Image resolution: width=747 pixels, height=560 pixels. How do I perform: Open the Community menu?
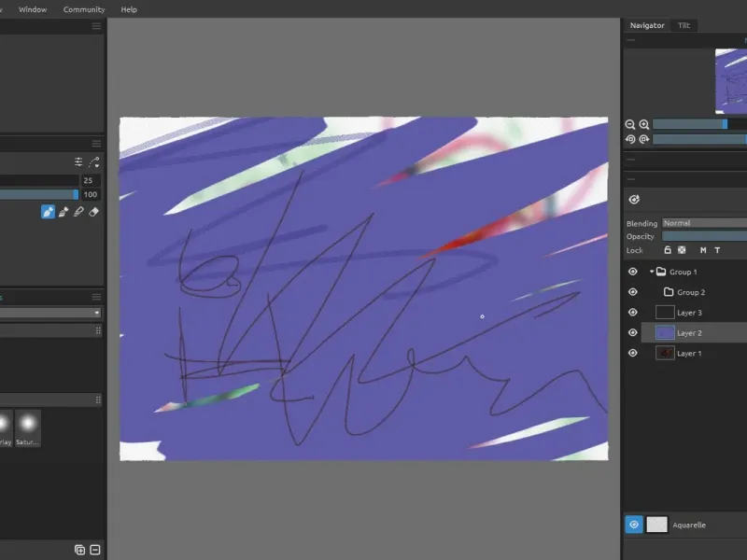(84, 9)
